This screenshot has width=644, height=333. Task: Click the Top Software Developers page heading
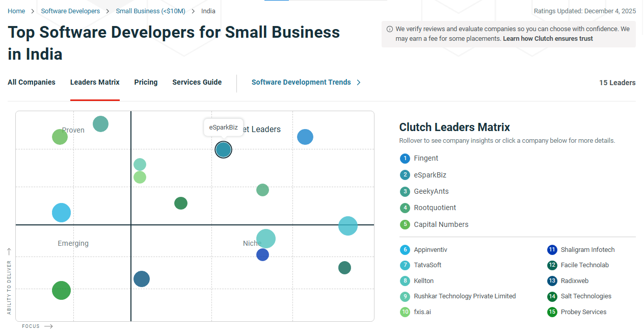(174, 43)
